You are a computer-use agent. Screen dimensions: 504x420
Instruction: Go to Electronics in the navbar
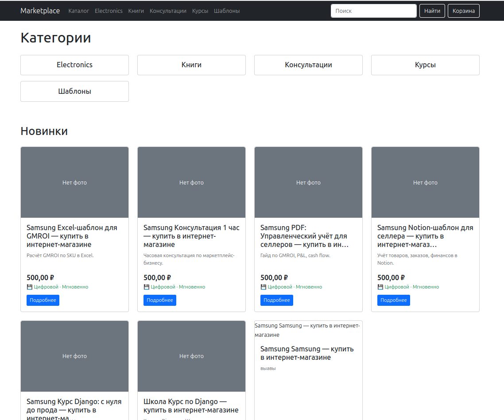(109, 11)
